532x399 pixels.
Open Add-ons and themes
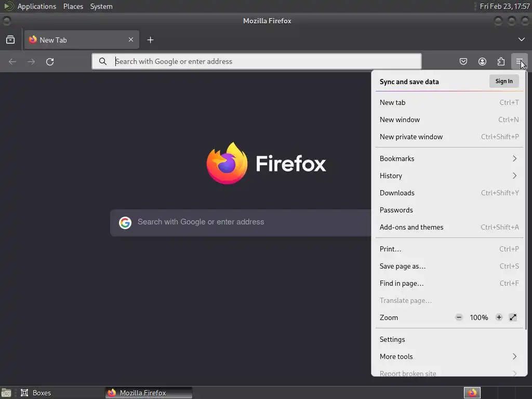tap(449, 228)
